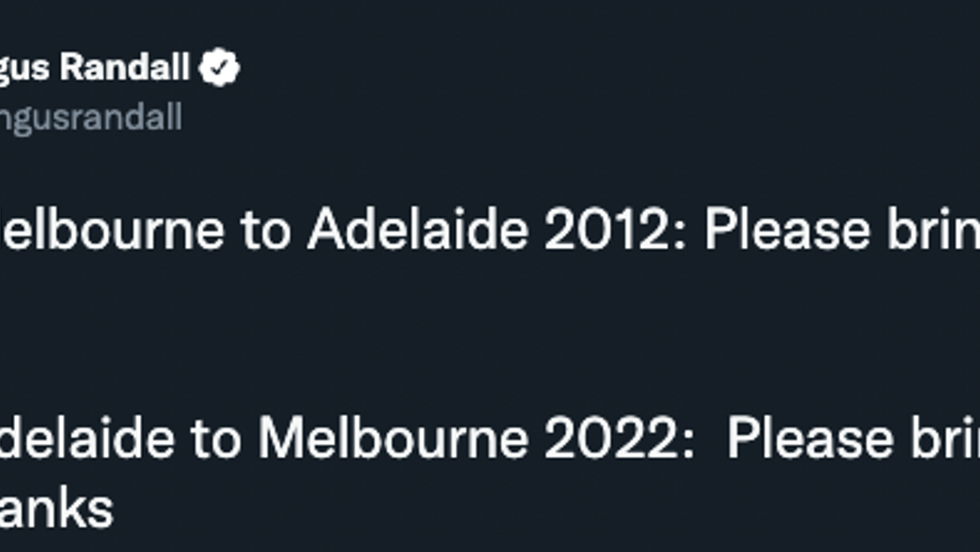Click 'Please' in the 2012 line
Image resolution: width=980 pixels, height=552 pixels.
(x=787, y=230)
